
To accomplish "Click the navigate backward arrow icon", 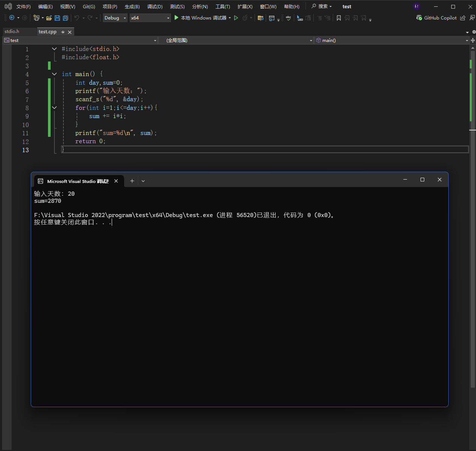I will (12, 18).
